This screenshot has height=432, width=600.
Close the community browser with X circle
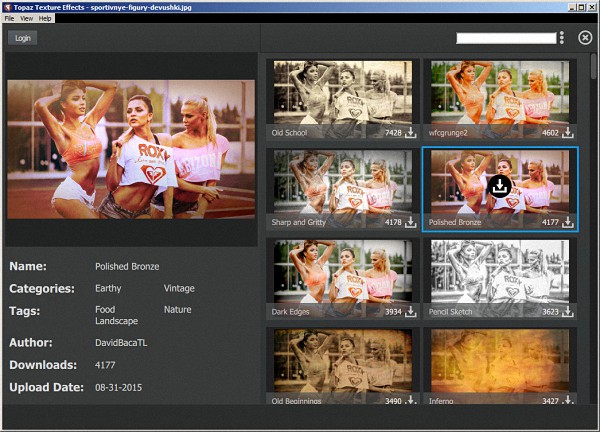click(x=585, y=37)
